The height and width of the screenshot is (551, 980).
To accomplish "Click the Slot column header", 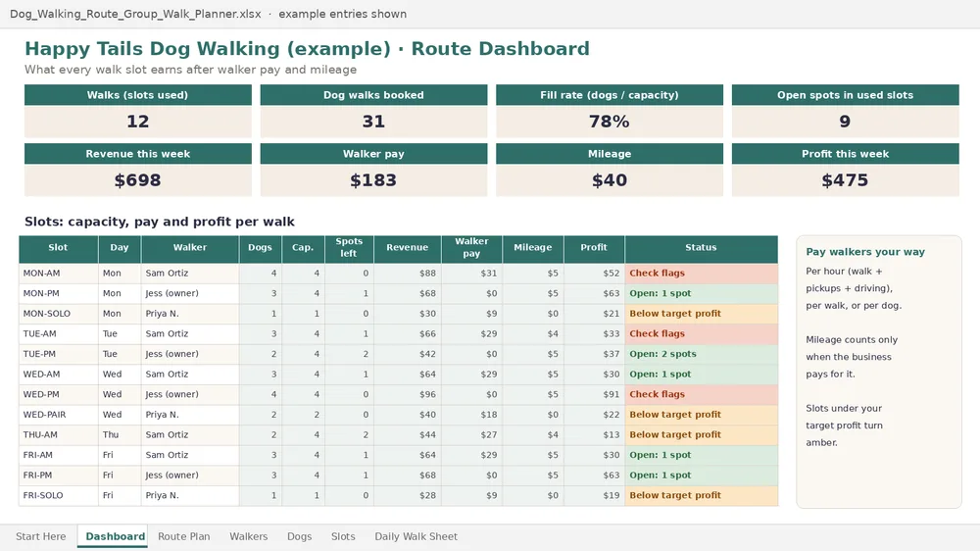I will pos(58,248).
